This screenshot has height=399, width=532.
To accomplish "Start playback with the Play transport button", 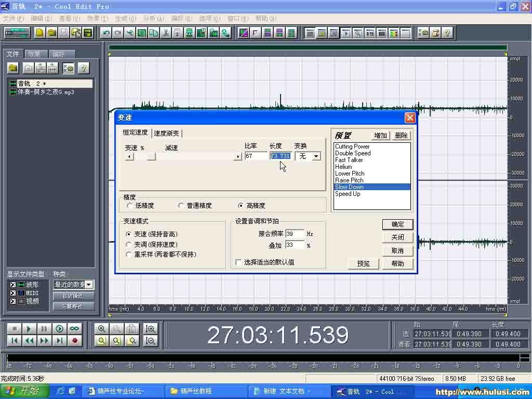I will [x=29, y=328].
